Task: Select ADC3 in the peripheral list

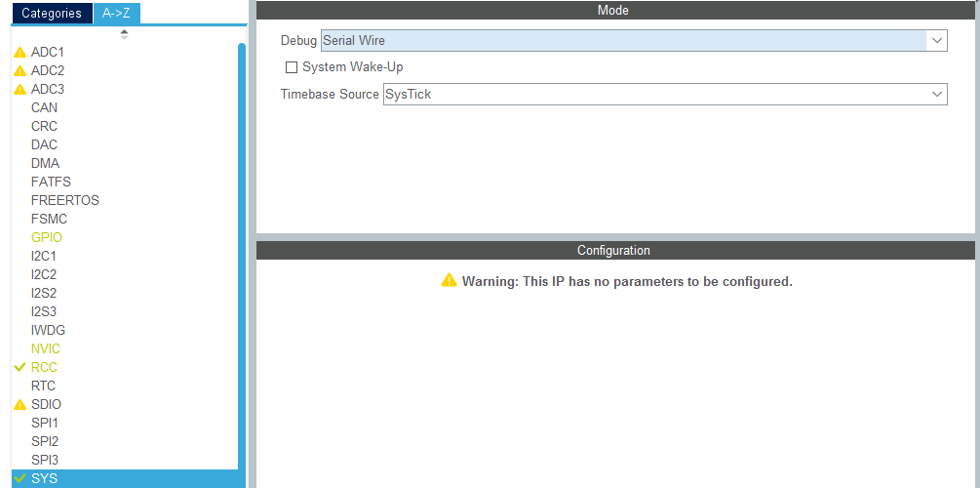Action: click(48, 89)
